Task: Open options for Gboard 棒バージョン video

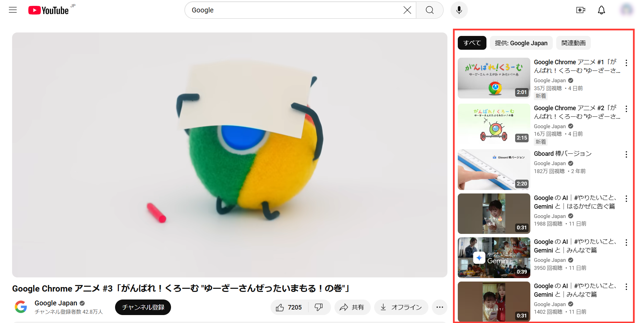Action: pos(626,154)
